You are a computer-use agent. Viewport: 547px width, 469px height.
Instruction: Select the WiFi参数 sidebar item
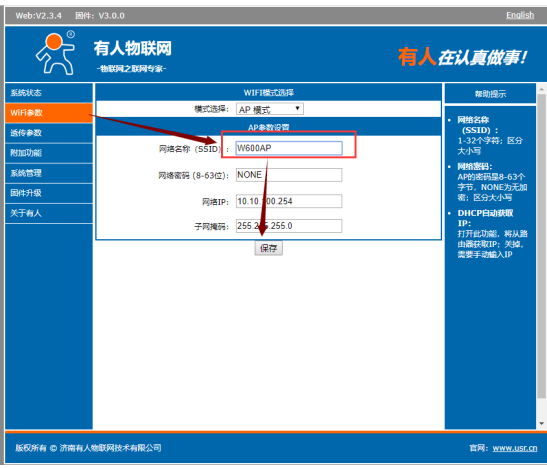click(x=49, y=113)
